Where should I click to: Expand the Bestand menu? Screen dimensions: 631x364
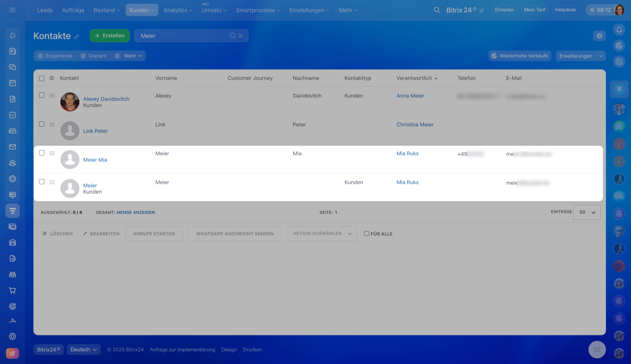(107, 10)
